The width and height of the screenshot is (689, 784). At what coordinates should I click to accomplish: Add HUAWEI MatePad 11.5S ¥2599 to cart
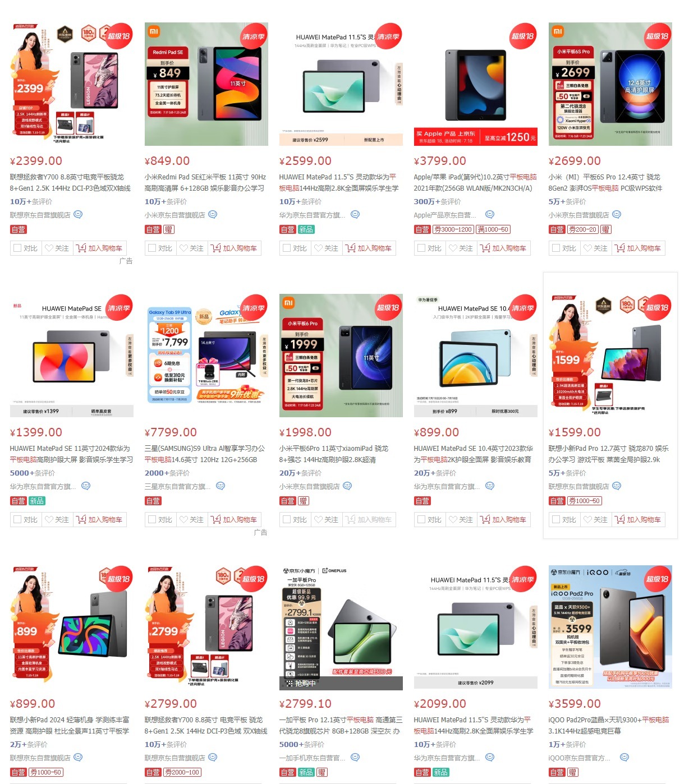click(x=369, y=248)
